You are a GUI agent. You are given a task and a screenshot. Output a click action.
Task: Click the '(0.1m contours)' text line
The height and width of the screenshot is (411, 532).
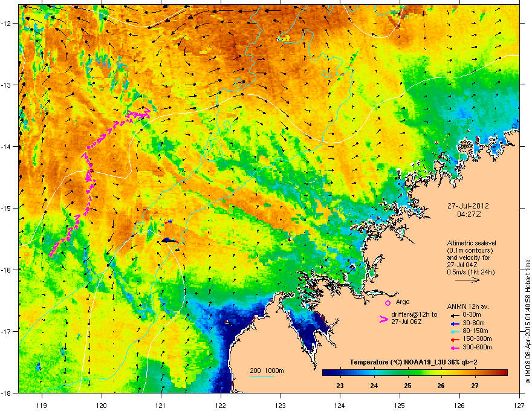[x=470, y=251]
